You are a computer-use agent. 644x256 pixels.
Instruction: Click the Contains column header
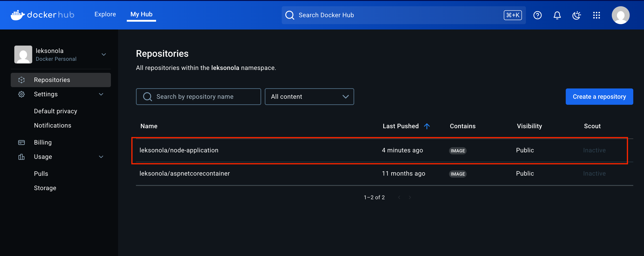point(462,126)
